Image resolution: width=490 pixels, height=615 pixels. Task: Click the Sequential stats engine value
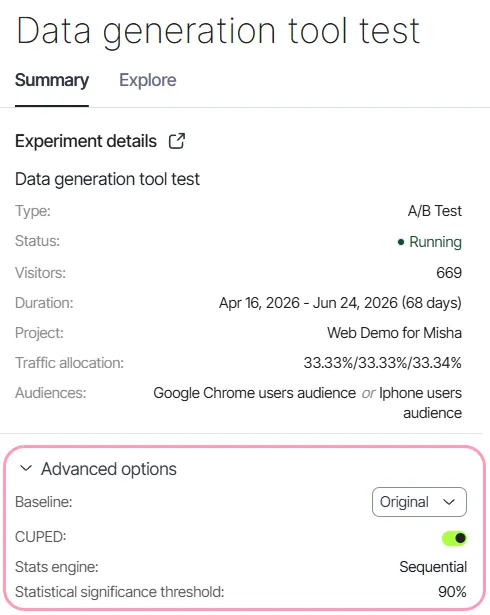[433, 567]
